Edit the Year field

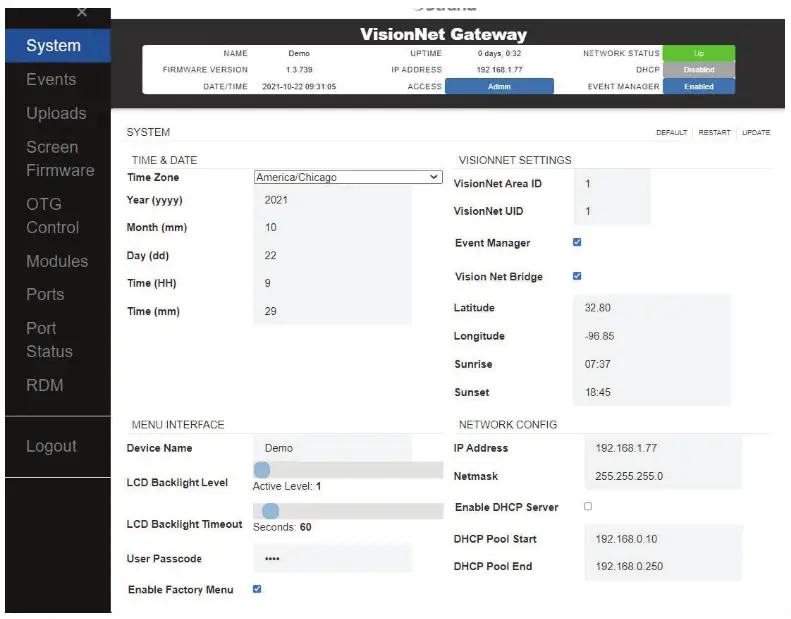[x=332, y=200]
